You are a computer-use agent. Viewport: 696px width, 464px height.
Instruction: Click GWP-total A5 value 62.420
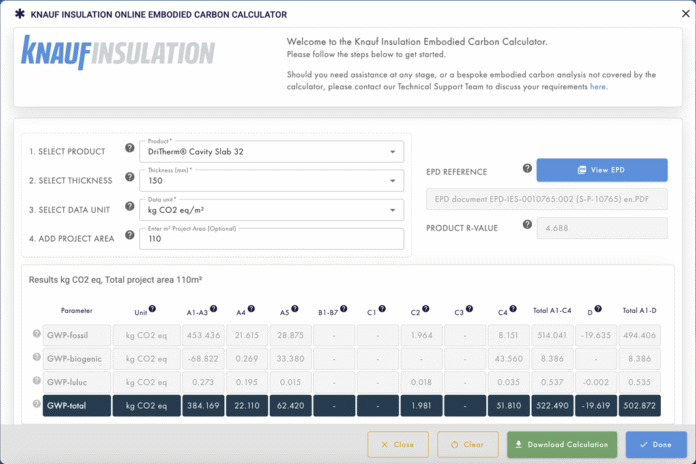(x=290, y=406)
